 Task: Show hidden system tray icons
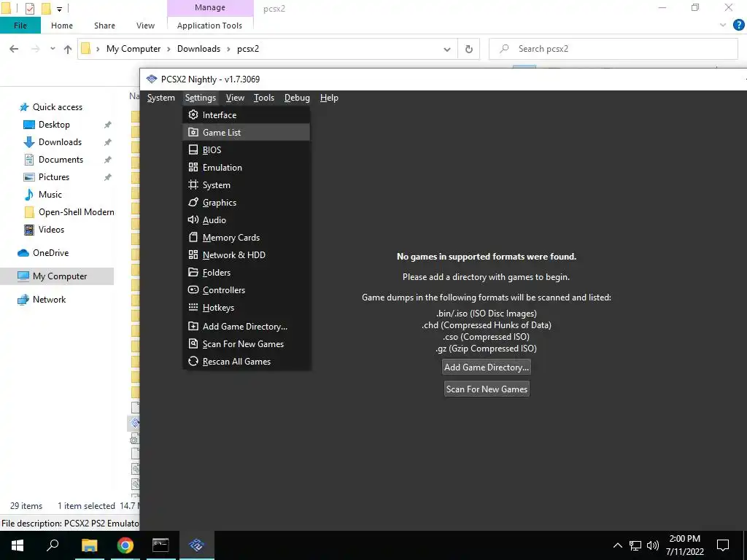617,545
